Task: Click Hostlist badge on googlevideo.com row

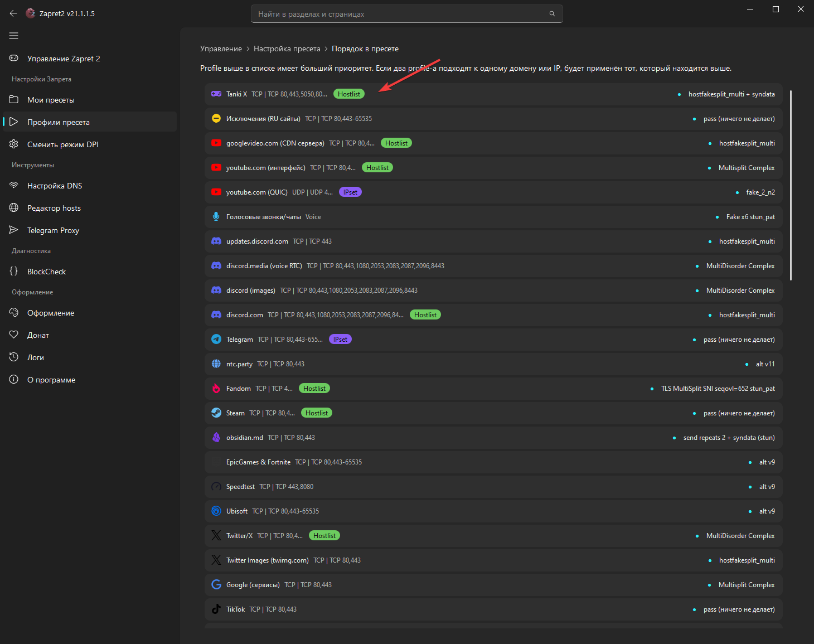Action: [396, 143]
